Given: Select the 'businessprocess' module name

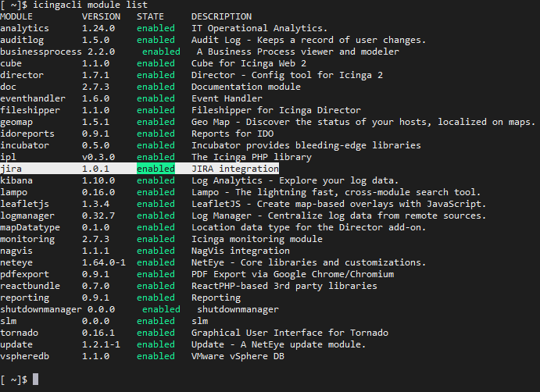Looking at the screenshot, I should [41, 52].
